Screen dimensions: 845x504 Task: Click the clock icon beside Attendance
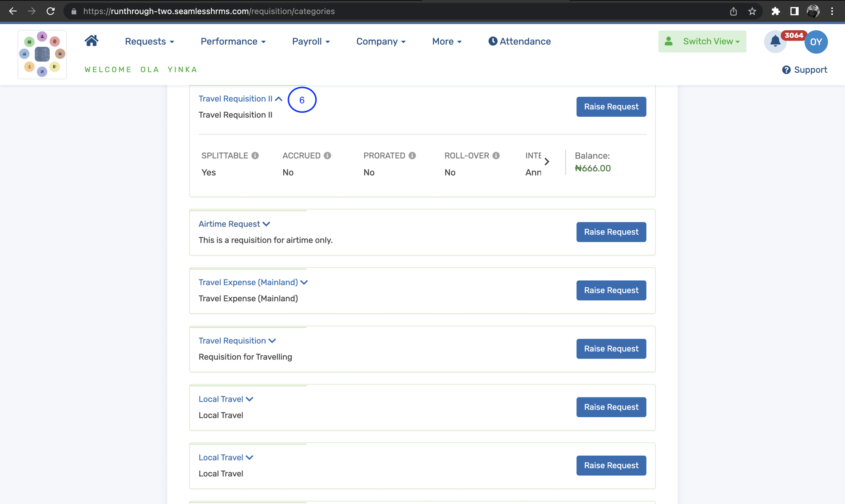493,41
